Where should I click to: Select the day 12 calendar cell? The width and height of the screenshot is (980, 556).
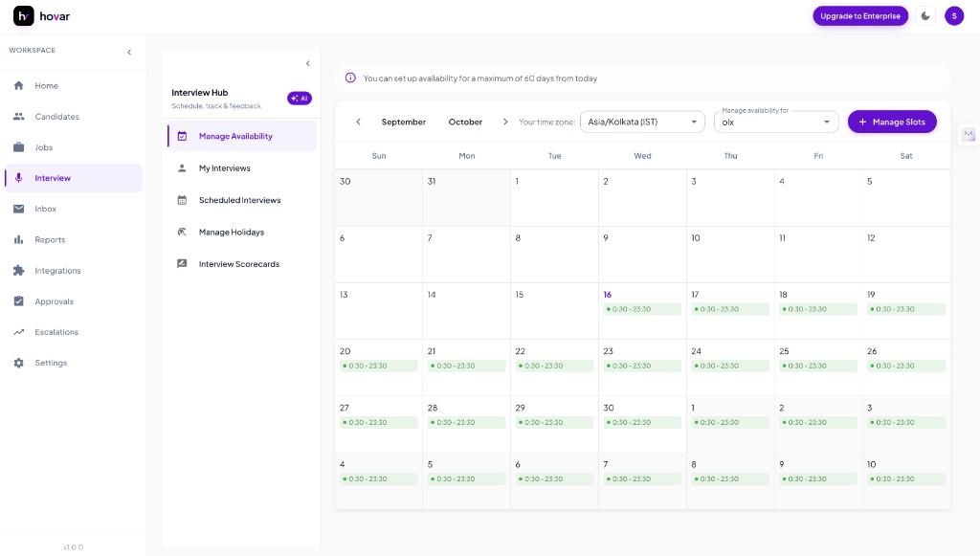tap(906, 255)
